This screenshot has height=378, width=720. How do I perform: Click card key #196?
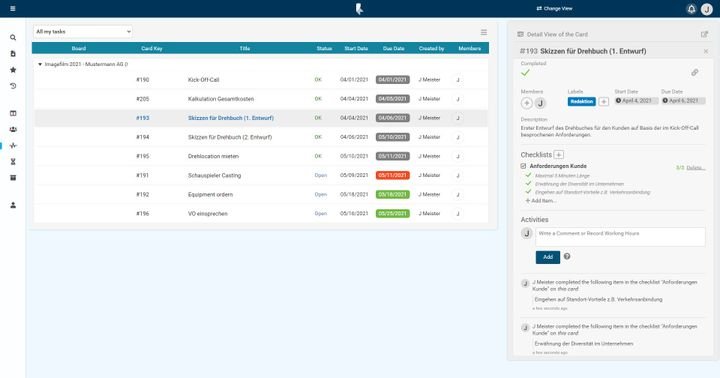click(143, 214)
